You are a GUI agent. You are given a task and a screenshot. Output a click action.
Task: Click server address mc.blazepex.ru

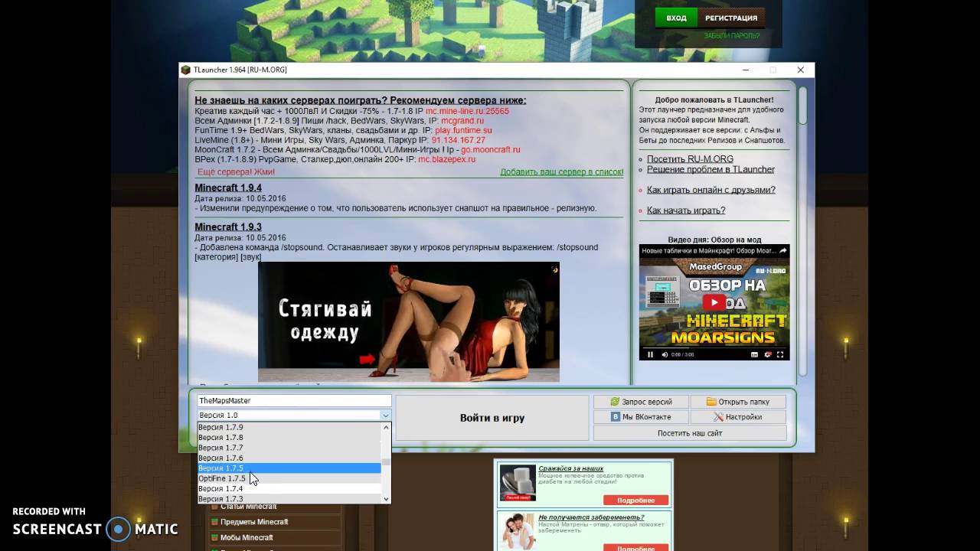pos(446,159)
